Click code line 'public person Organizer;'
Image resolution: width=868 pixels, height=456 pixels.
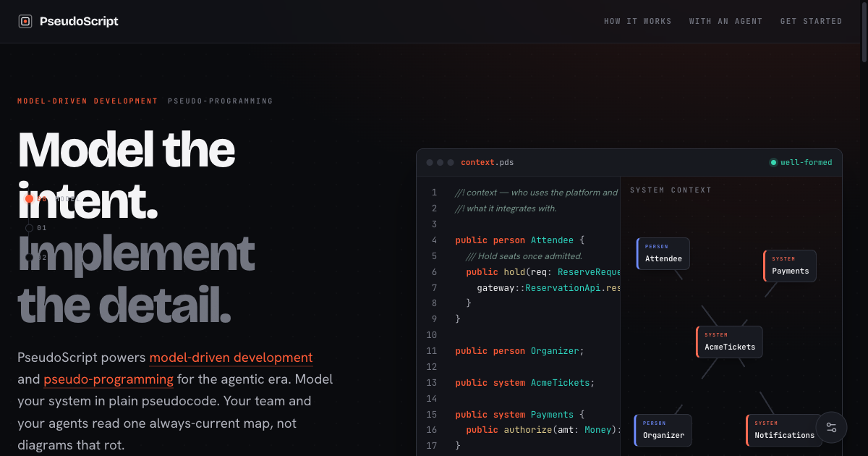click(519, 351)
